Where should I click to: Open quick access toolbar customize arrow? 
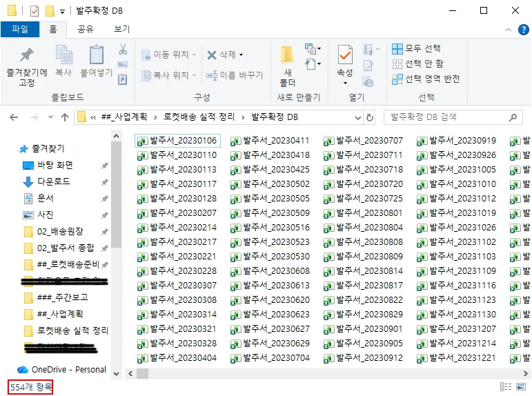pos(62,12)
